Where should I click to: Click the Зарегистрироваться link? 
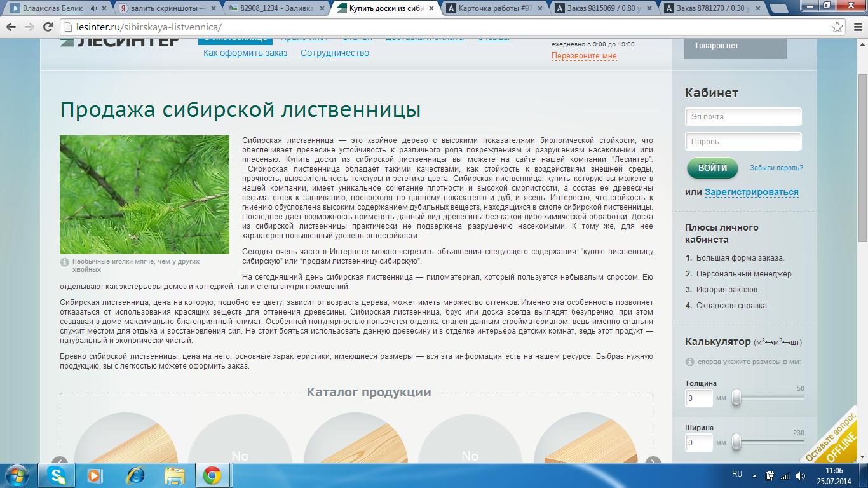[752, 192]
